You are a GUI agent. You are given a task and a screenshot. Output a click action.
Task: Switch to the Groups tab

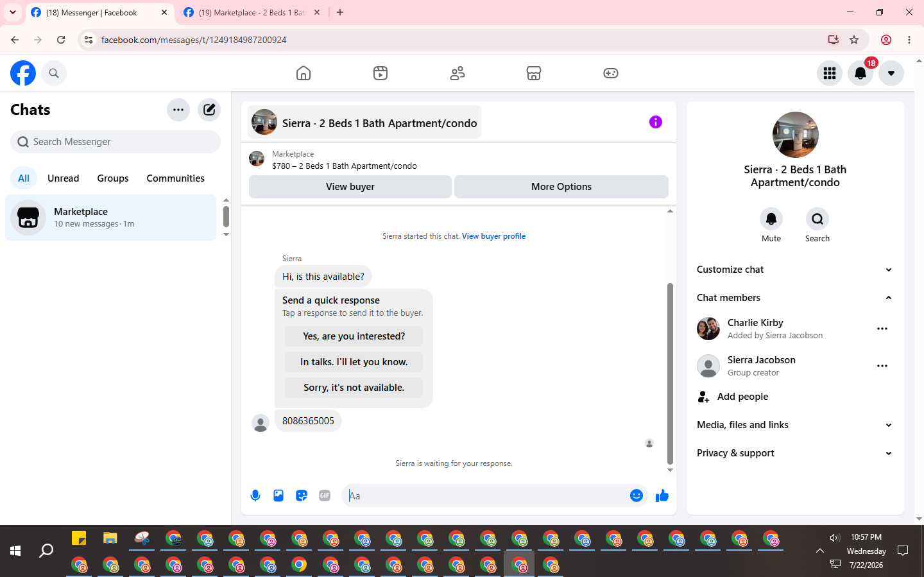coord(113,178)
